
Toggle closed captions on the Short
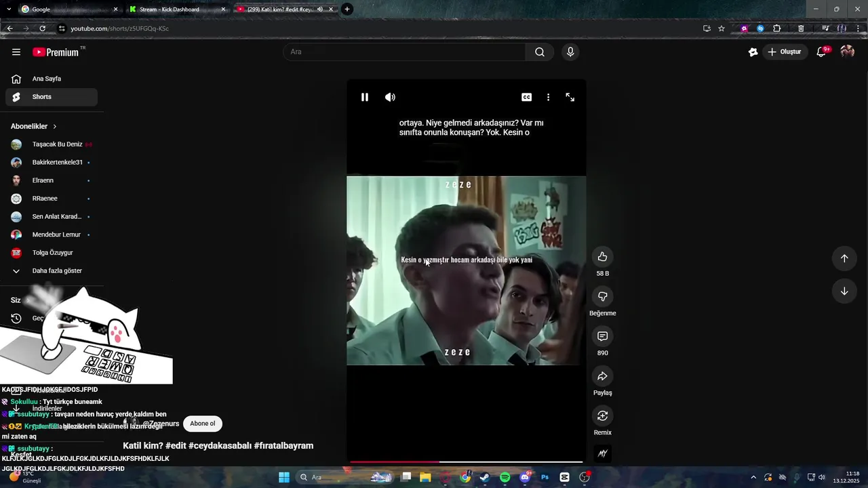[526, 97]
